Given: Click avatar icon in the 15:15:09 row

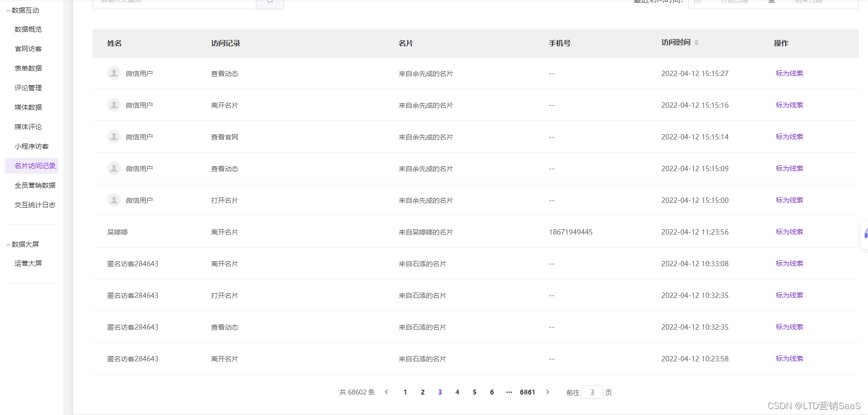Looking at the screenshot, I should point(114,168).
